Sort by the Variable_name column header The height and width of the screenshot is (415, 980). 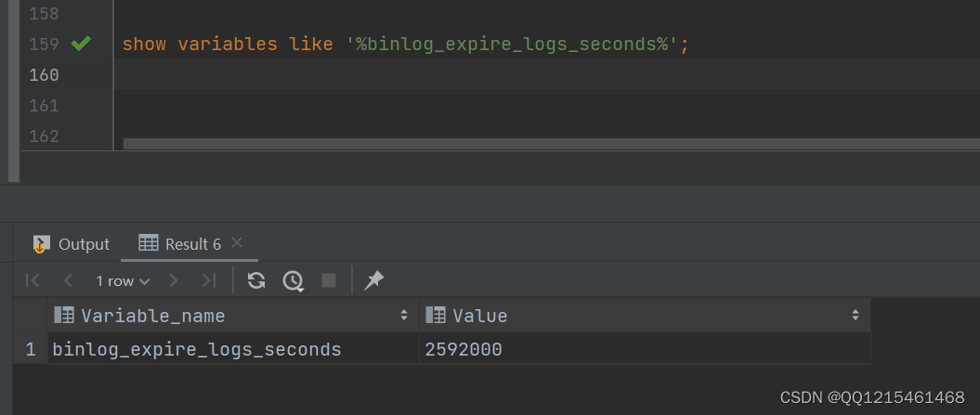pos(233,316)
